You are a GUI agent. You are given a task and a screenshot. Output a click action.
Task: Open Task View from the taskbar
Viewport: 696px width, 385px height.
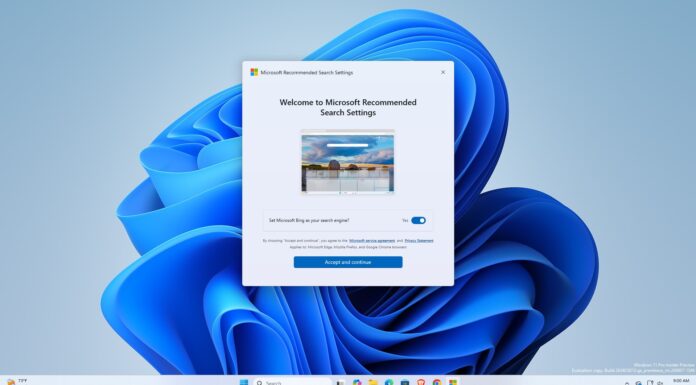click(340, 382)
